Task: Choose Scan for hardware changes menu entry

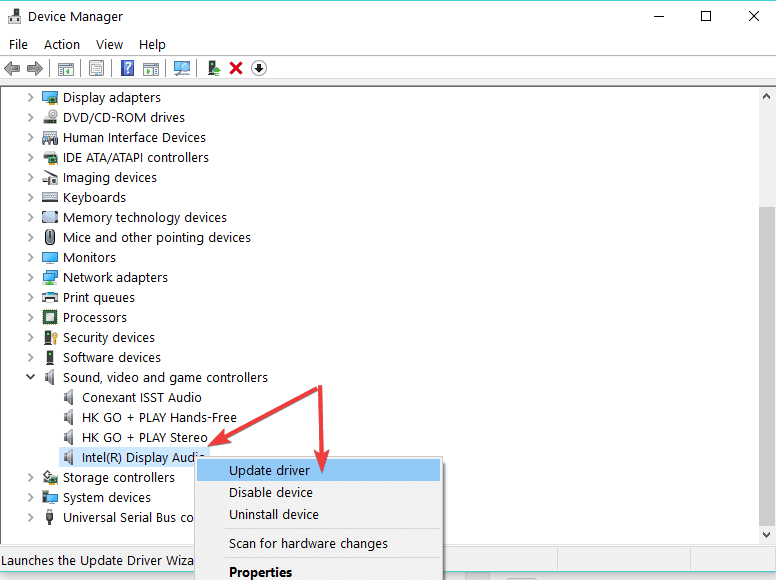Action: point(318,543)
